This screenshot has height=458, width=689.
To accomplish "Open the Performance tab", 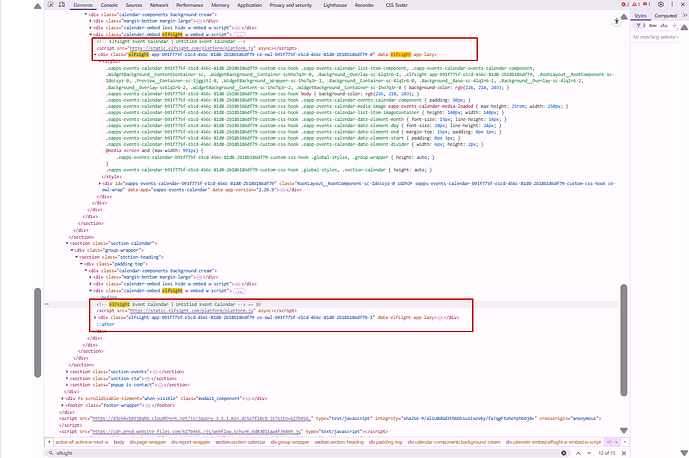I will pyautogui.click(x=189, y=5).
